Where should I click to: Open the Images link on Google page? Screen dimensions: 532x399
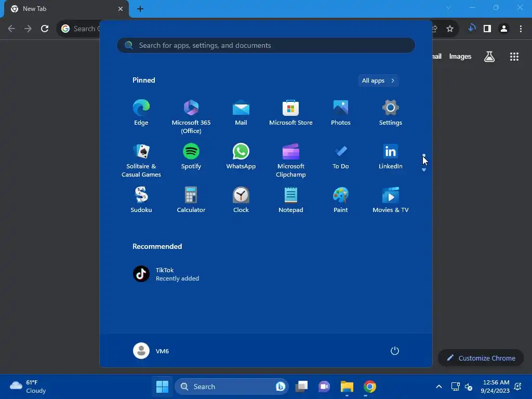click(460, 56)
